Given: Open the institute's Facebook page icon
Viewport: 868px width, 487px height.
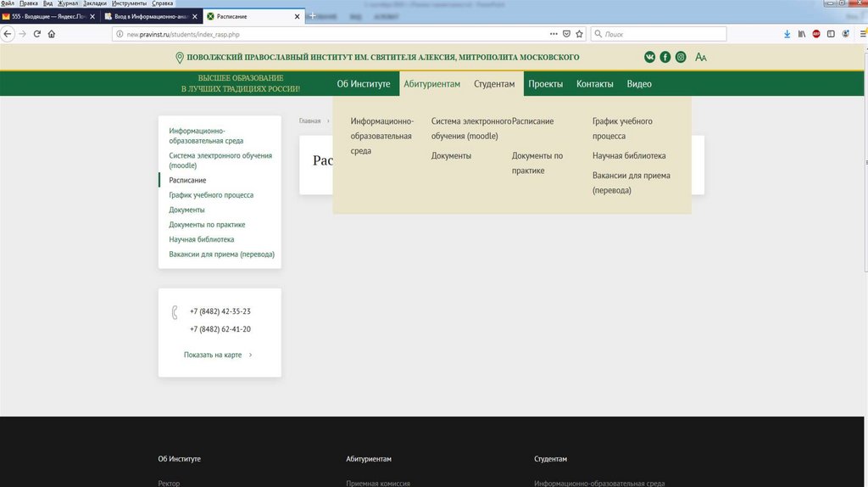Looking at the screenshot, I should click(x=665, y=57).
